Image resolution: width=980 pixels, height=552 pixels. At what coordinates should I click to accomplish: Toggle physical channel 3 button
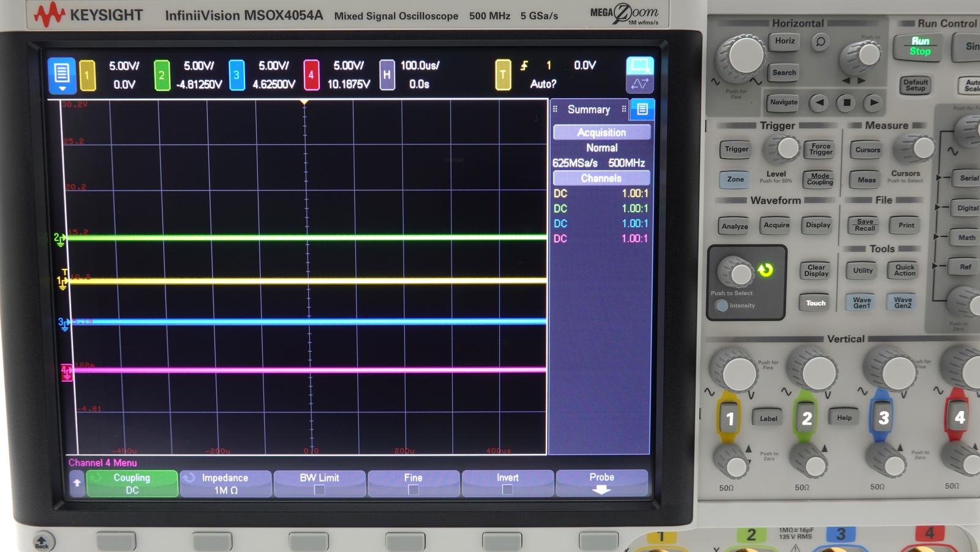(x=883, y=418)
